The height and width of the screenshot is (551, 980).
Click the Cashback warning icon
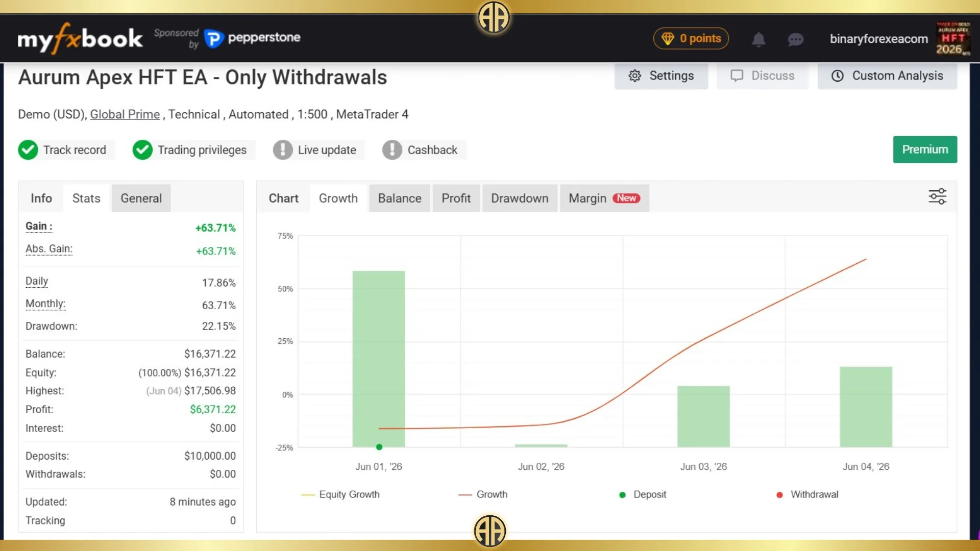coord(392,150)
